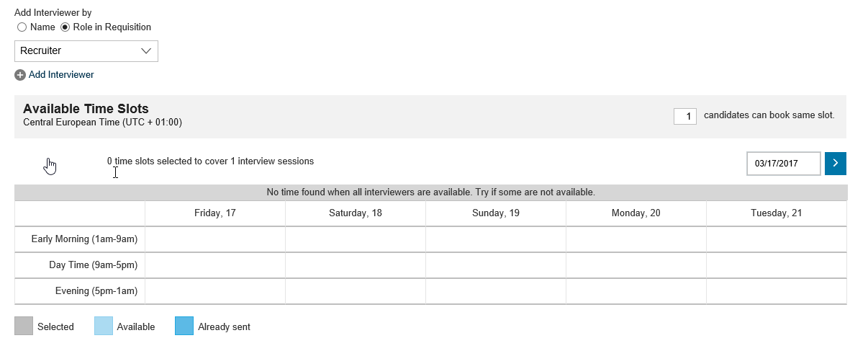The width and height of the screenshot is (868, 351).
Task: Click the Friday, 17 column header
Action: pyautogui.click(x=215, y=213)
